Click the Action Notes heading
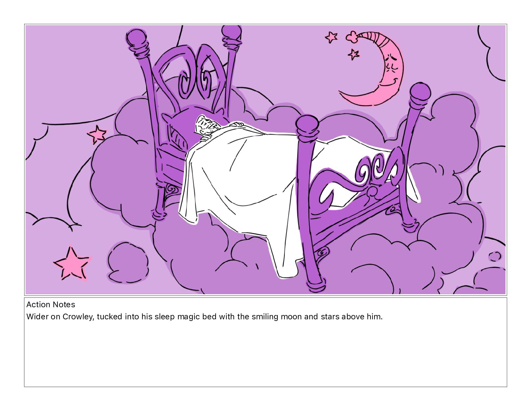 [x=51, y=305]
